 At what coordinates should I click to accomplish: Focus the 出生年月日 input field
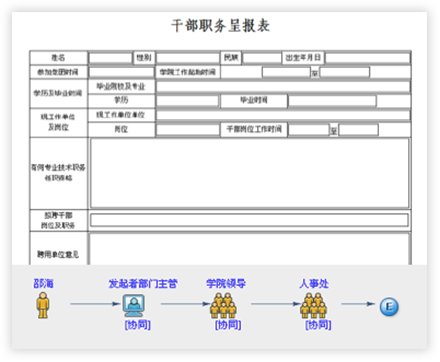368,58
